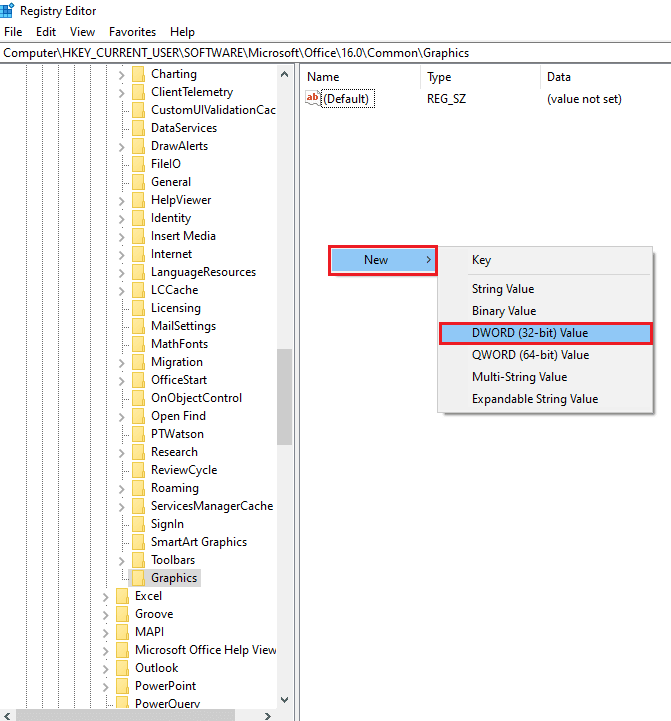Choose Binary Value from the submenu

(545, 311)
